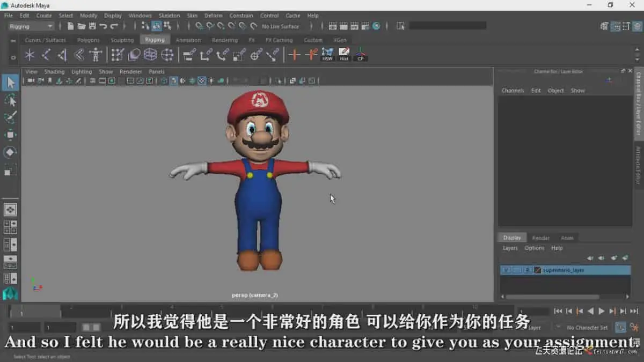Toggle V visibility on supermario_layer
This screenshot has width=644, height=362.
505,270
